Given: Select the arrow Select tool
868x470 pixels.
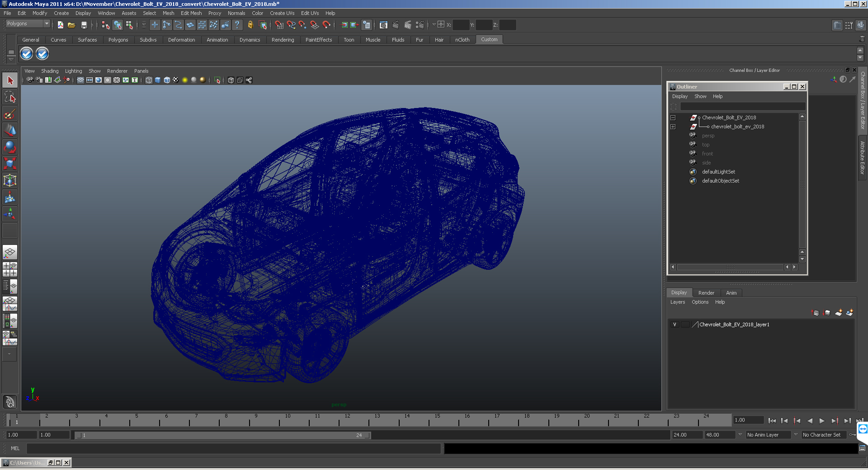Looking at the screenshot, I should click(x=10, y=80).
